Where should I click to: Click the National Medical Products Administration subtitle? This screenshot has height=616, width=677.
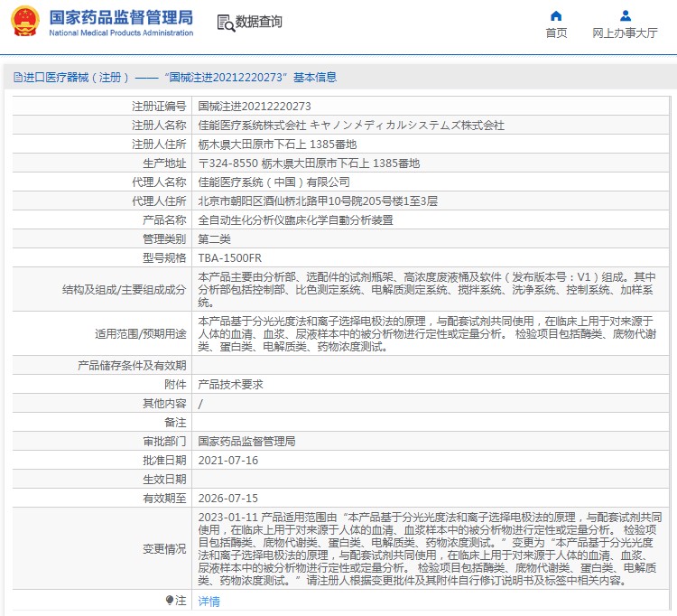point(121,33)
